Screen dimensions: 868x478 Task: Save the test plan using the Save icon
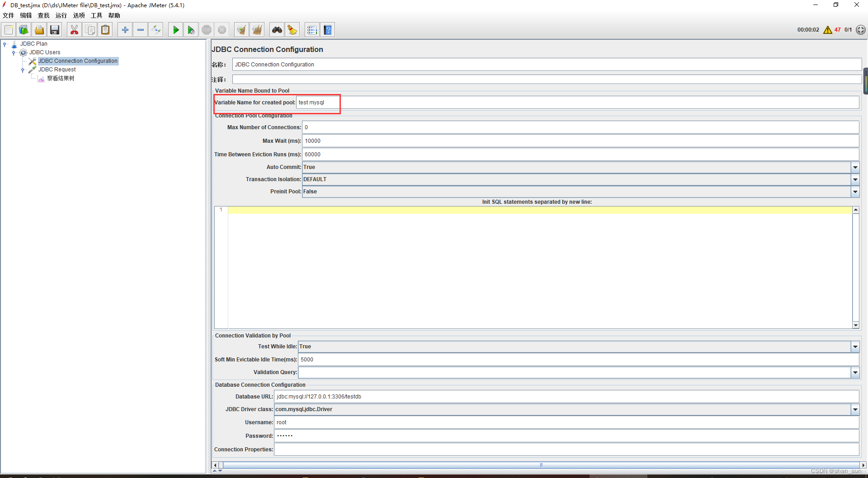click(x=54, y=29)
